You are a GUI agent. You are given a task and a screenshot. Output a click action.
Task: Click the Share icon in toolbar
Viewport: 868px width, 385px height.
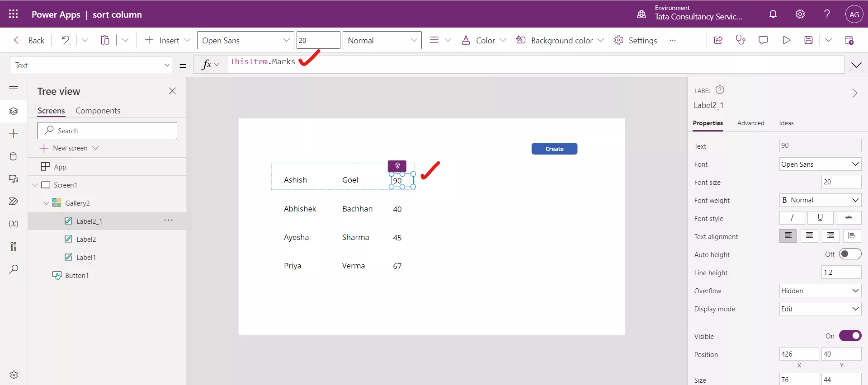[x=718, y=40]
